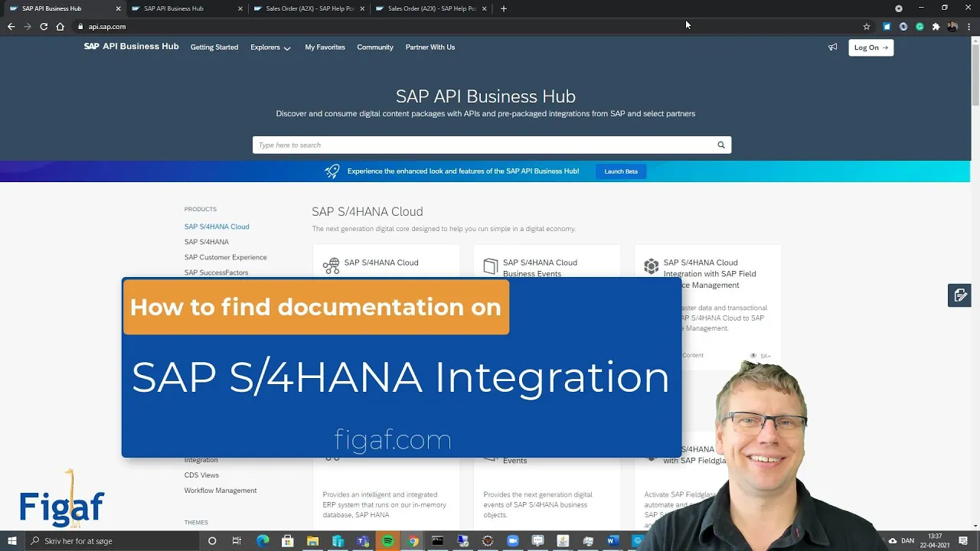Open the SAP S/4HANA Cloud package card
Screen dimensions: 980x551
(x=386, y=262)
